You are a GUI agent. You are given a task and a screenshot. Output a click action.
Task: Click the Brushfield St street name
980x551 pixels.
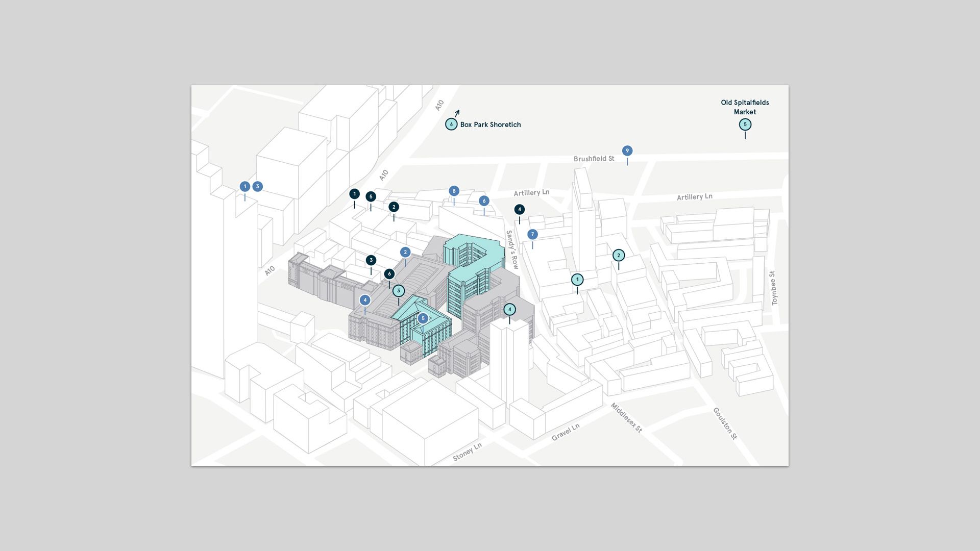coord(594,159)
